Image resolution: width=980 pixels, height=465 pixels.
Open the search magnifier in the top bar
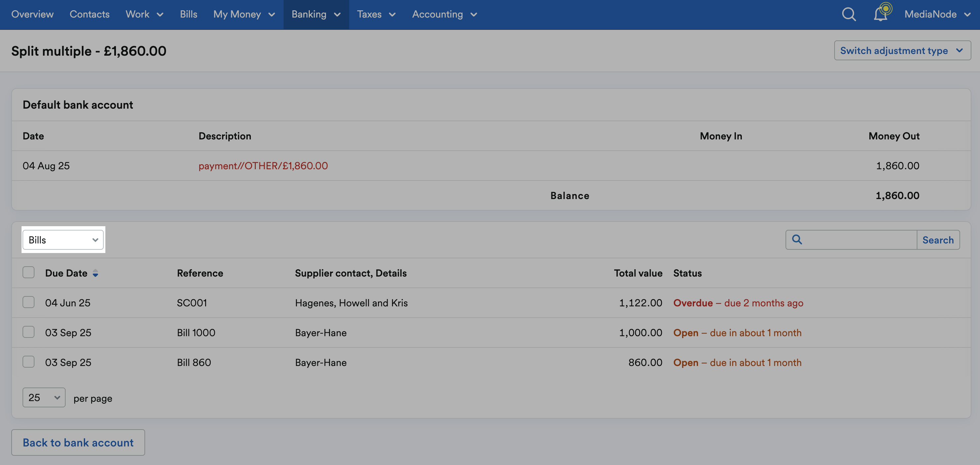coord(848,15)
